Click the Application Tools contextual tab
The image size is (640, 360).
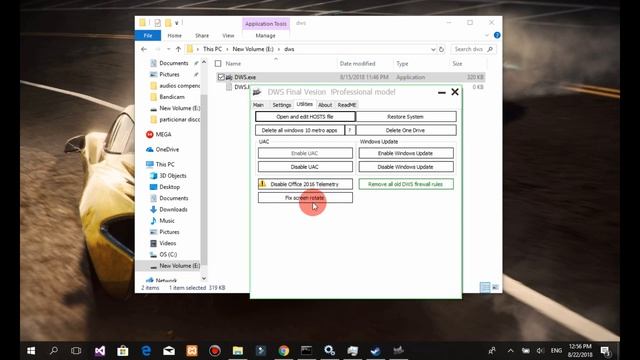point(266,24)
